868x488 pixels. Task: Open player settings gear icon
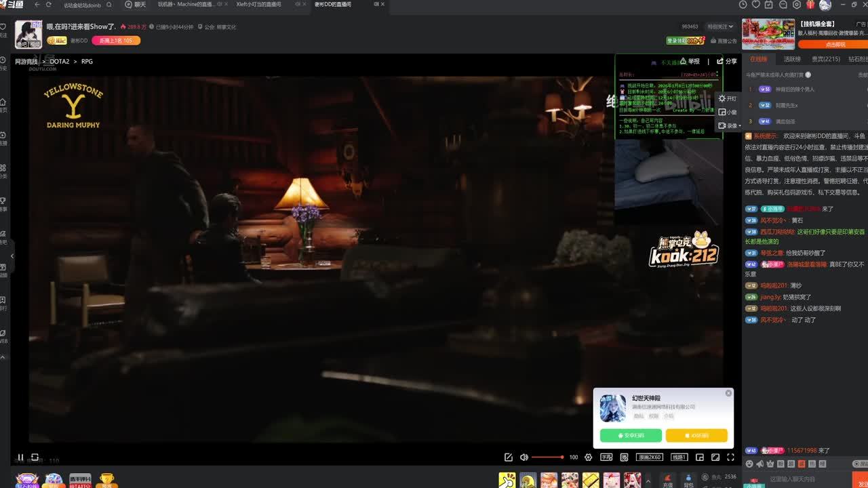(x=588, y=457)
